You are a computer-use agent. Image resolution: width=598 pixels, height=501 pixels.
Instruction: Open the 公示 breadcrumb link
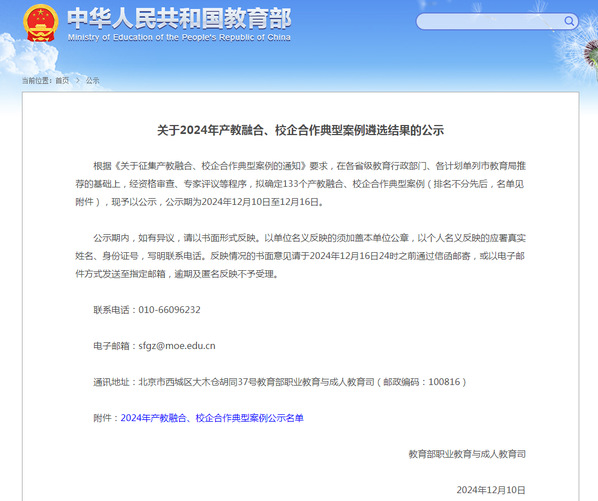click(x=92, y=80)
